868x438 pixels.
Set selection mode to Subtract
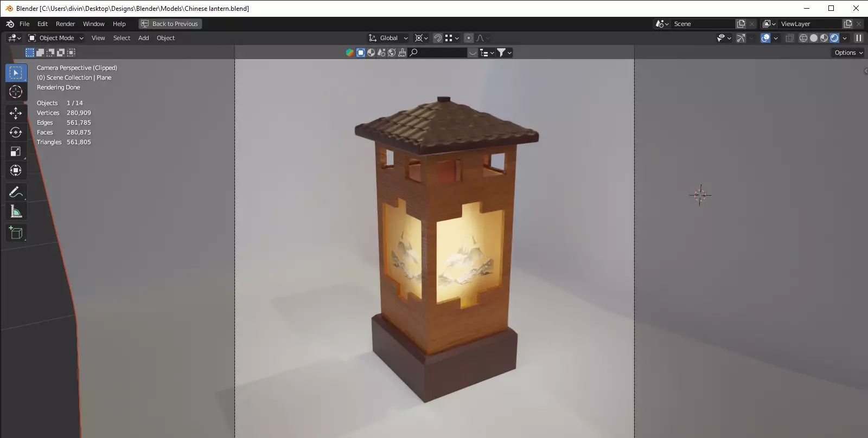(x=50, y=53)
